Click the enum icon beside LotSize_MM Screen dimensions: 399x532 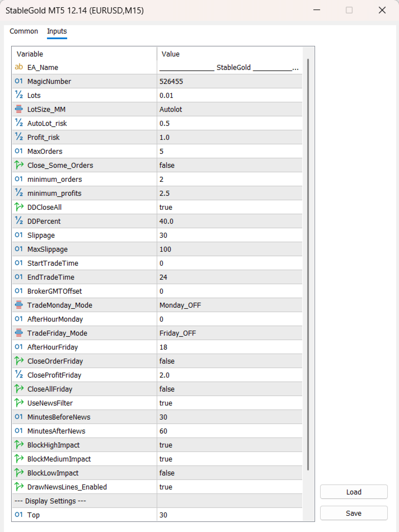click(x=19, y=109)
